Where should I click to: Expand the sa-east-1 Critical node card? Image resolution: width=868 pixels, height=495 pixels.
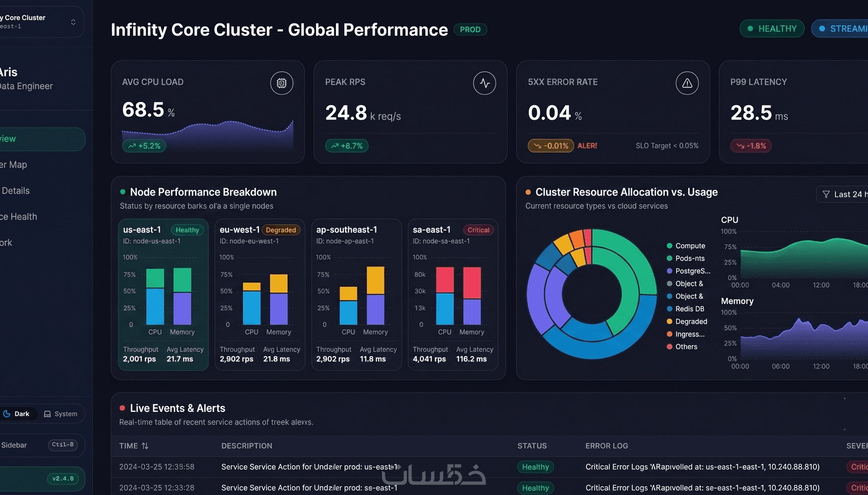click(453, 295)
